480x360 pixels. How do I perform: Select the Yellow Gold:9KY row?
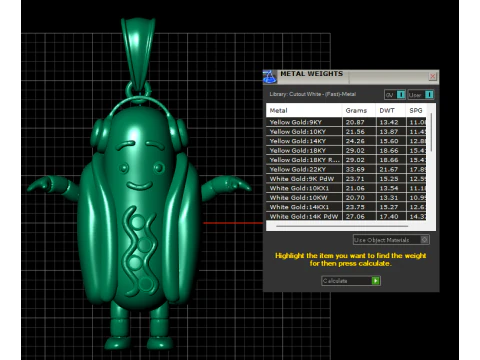coord(346,122)
